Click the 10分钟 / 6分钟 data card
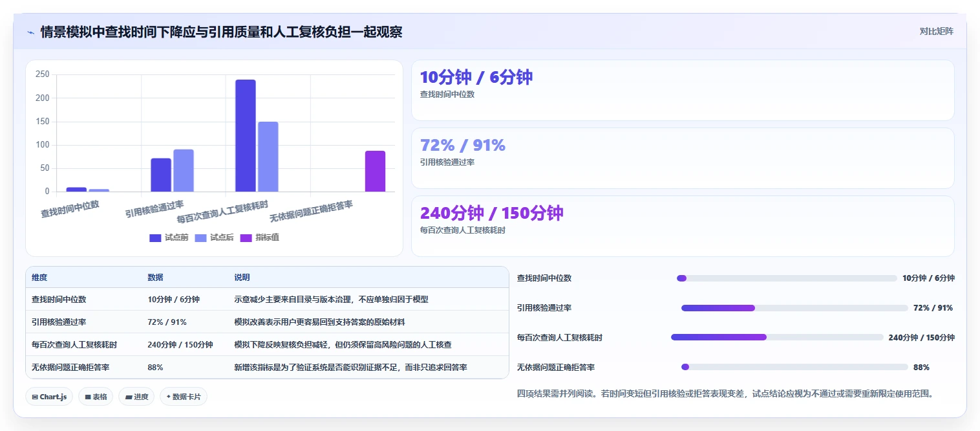This screenshot has height=431, width=980. tap(683, 91)
